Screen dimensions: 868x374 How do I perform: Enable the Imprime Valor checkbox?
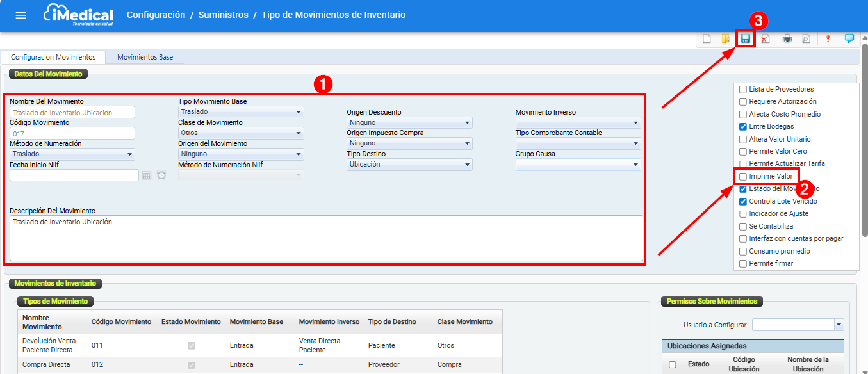[743, 176]
